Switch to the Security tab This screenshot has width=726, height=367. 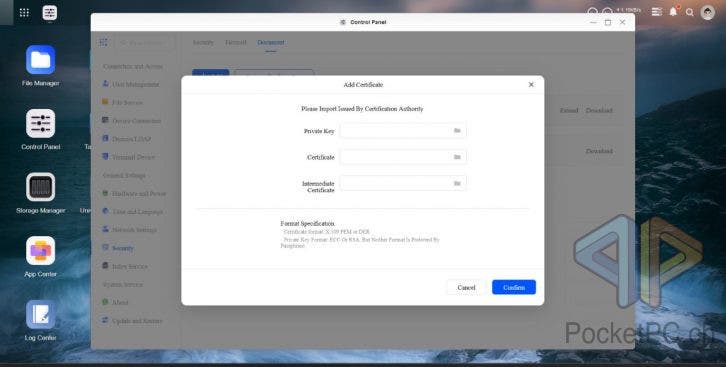[x=203, y=43]
